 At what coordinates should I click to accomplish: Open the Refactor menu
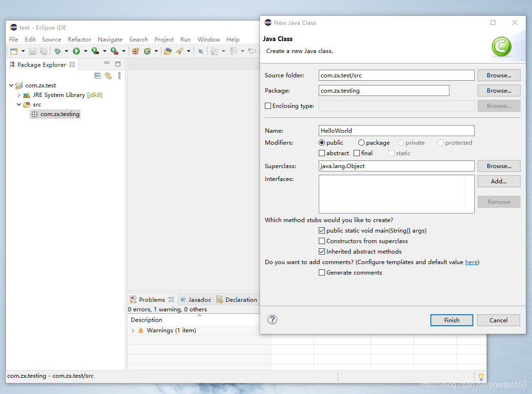coord(79,39)
